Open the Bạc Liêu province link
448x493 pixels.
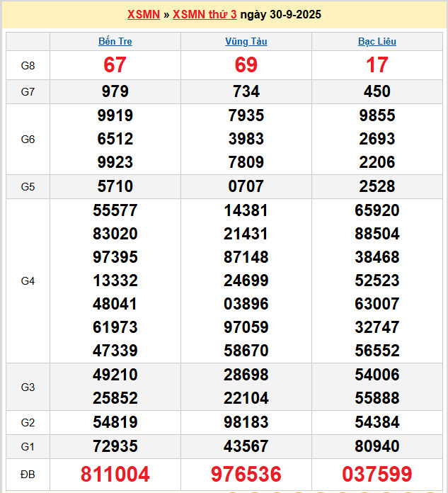click(377, 41)
